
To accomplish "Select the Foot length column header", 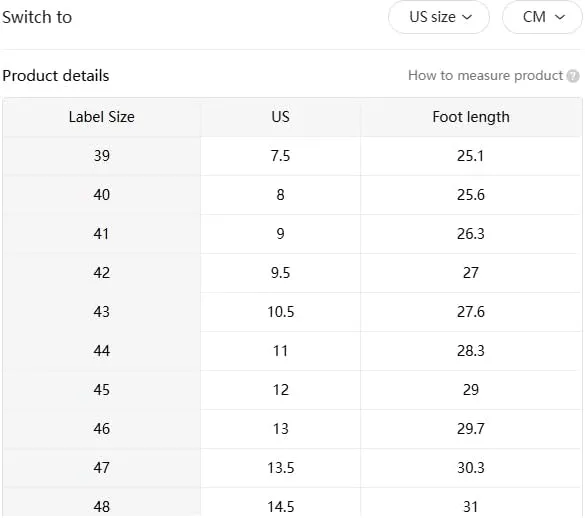I will (471, 117).
